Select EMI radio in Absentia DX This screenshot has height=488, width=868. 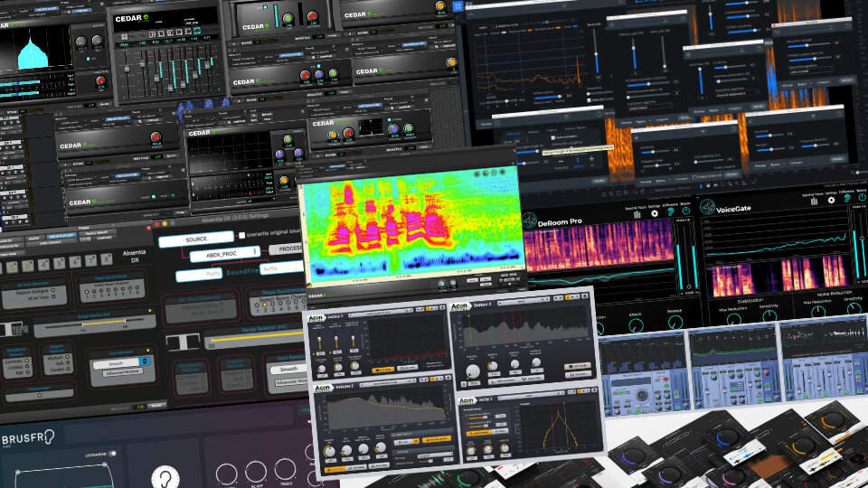tap(26, 372)
